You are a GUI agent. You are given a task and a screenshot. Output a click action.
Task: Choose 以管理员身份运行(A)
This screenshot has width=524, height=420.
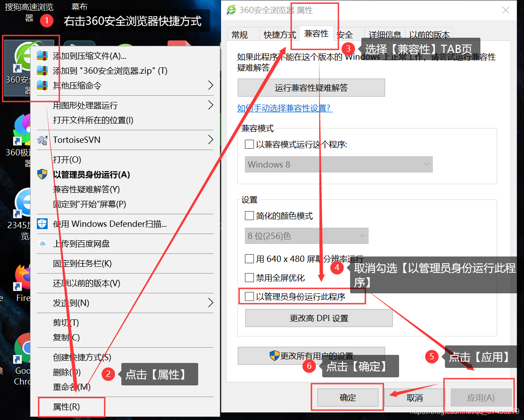[125, 174]
